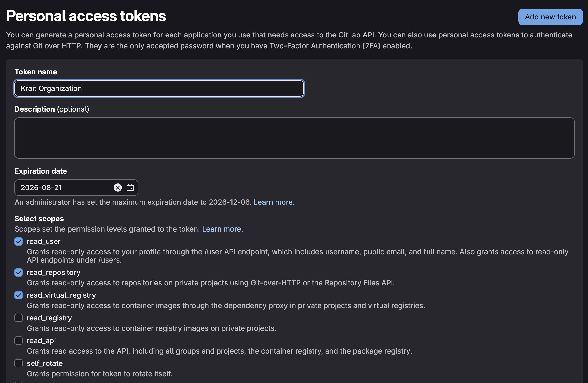
Task: Select the read_virtual_registry scope label
Action: [x=61, y=295]
